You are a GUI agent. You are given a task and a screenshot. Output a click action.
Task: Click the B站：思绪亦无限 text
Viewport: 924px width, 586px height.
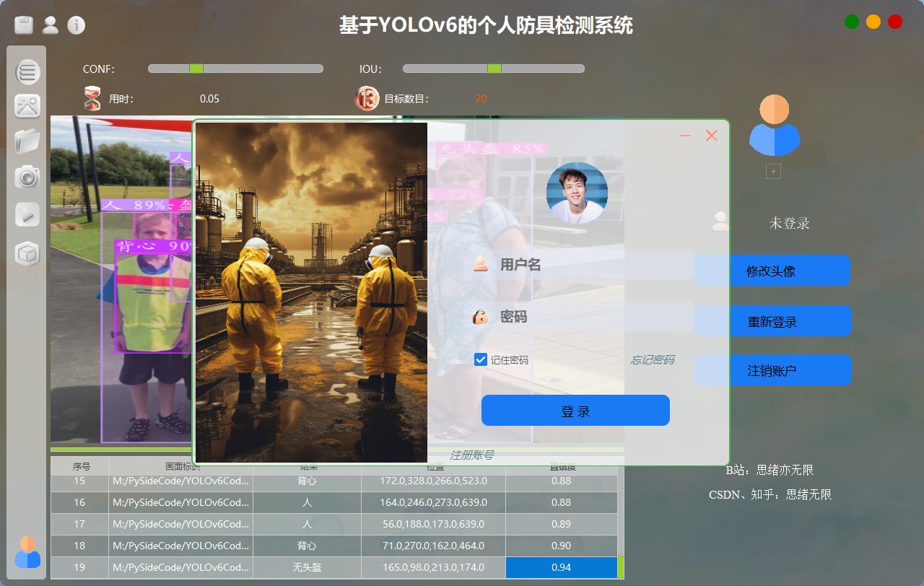[x=770, y=470]
